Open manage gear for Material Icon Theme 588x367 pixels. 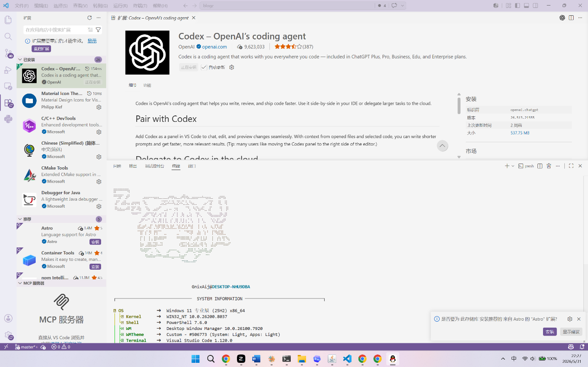pos(99,107)
